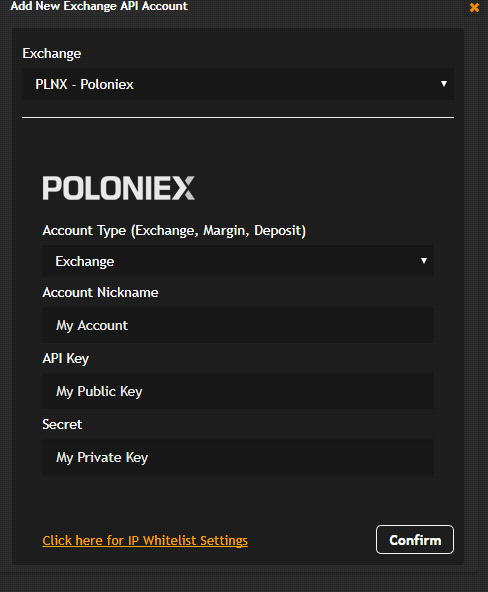The height and width of the screenshot is (592, 488).
Task: Click the My Account placeholder text
Action: coord(92,325)
